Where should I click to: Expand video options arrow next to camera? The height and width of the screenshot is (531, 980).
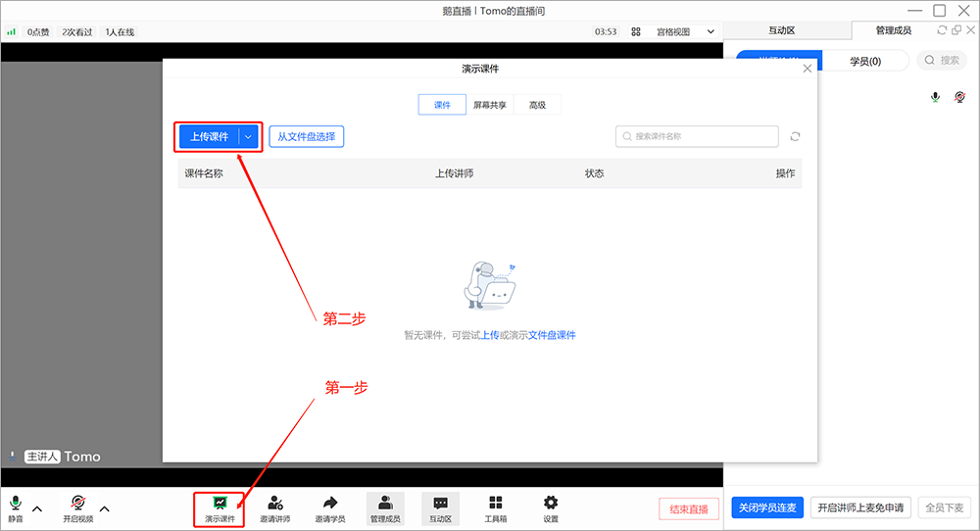[x=105, y=508]
